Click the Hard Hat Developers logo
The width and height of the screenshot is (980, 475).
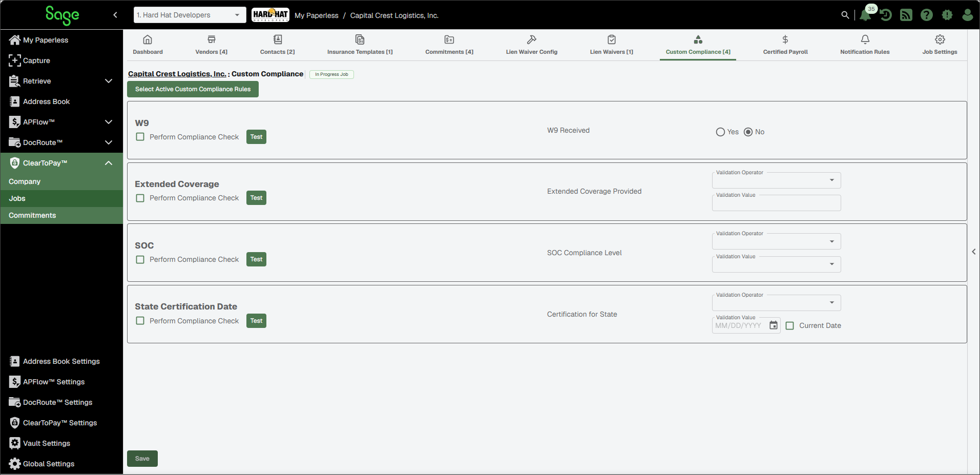pos(270,15)
